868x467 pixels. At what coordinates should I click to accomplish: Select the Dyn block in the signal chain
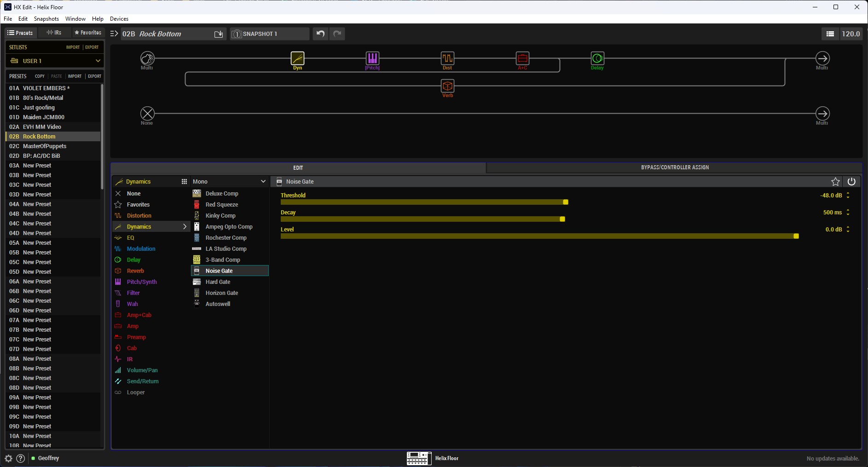(x=297, y=59)
